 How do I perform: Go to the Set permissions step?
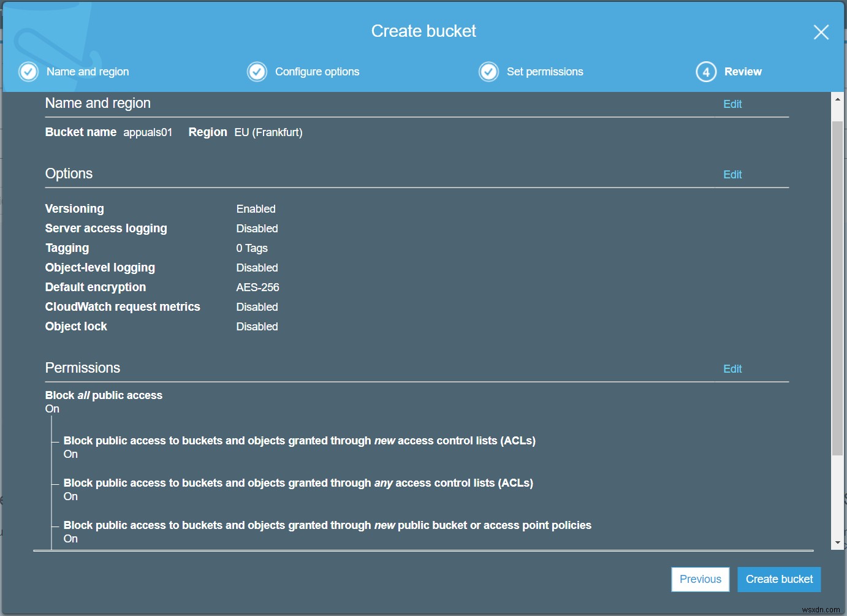pos(545,72)
